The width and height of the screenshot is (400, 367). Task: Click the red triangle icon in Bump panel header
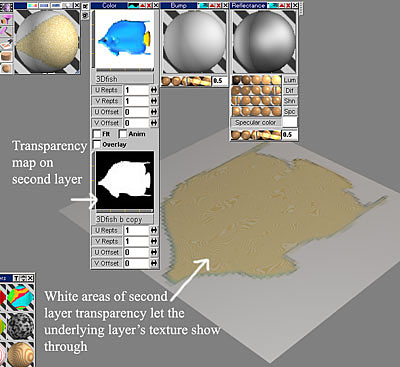pos(212,6)
